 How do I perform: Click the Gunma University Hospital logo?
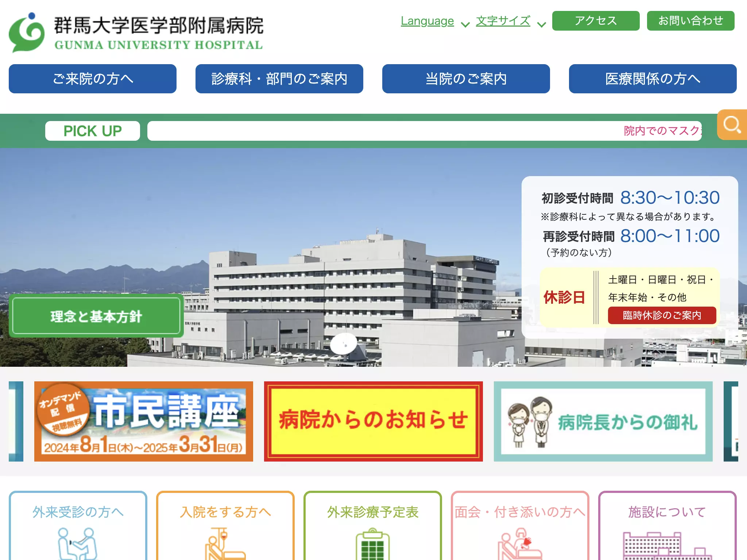(x=136, y=33)
